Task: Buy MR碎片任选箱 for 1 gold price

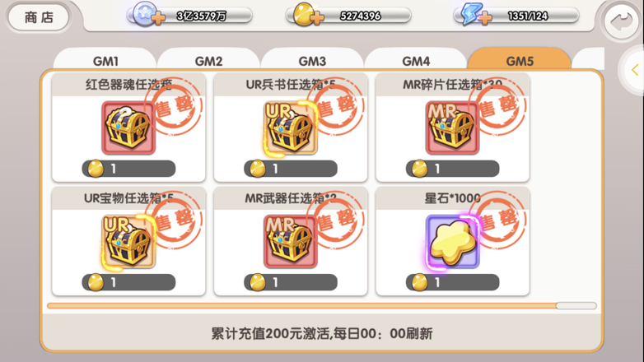Action: 453,169
